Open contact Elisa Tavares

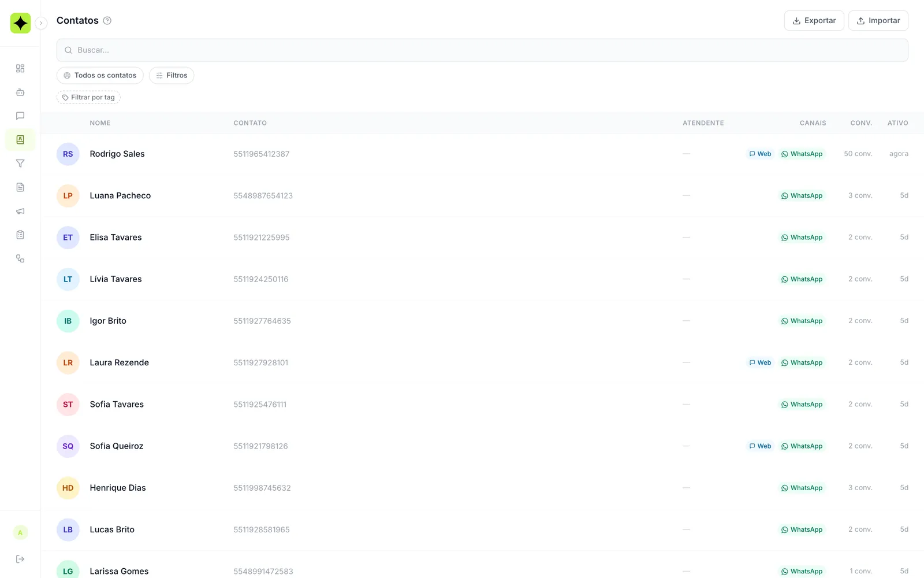[x=115, y=238]
